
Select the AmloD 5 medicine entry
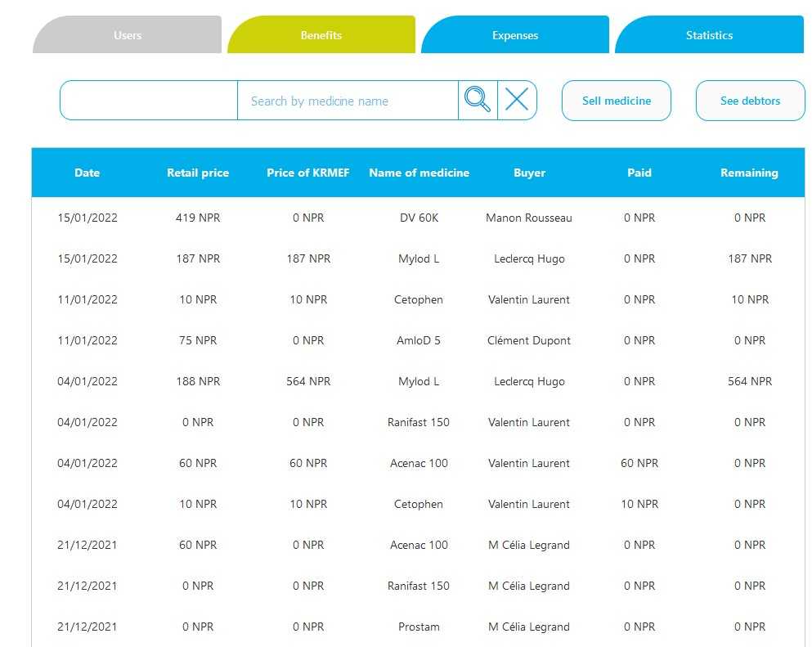(x=419, y=340)
